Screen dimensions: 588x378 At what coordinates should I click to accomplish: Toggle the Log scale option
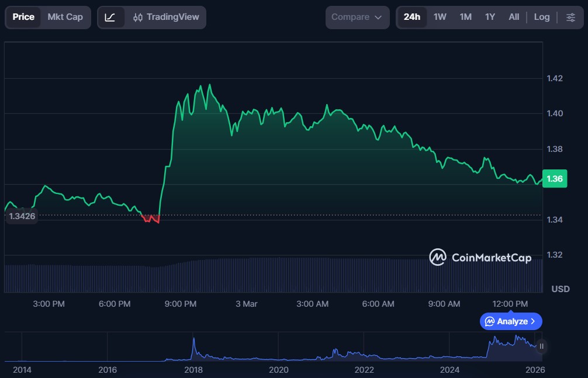(542, 18)
